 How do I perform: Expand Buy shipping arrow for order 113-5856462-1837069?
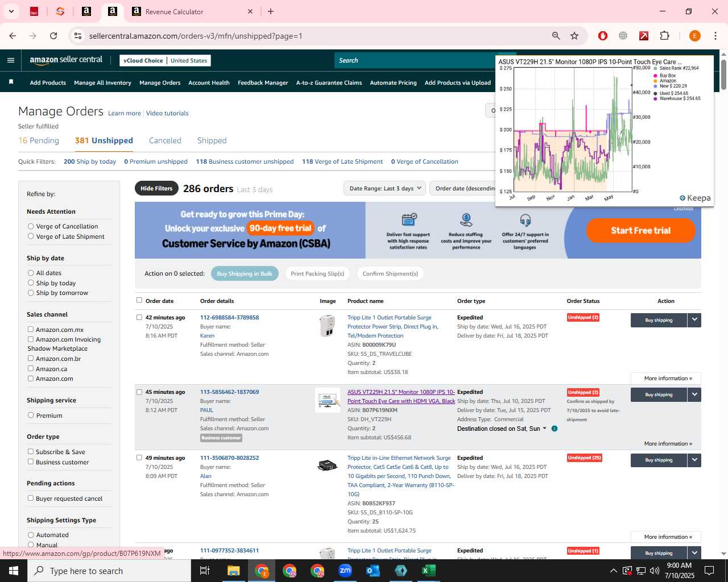(x=694, y=394)
